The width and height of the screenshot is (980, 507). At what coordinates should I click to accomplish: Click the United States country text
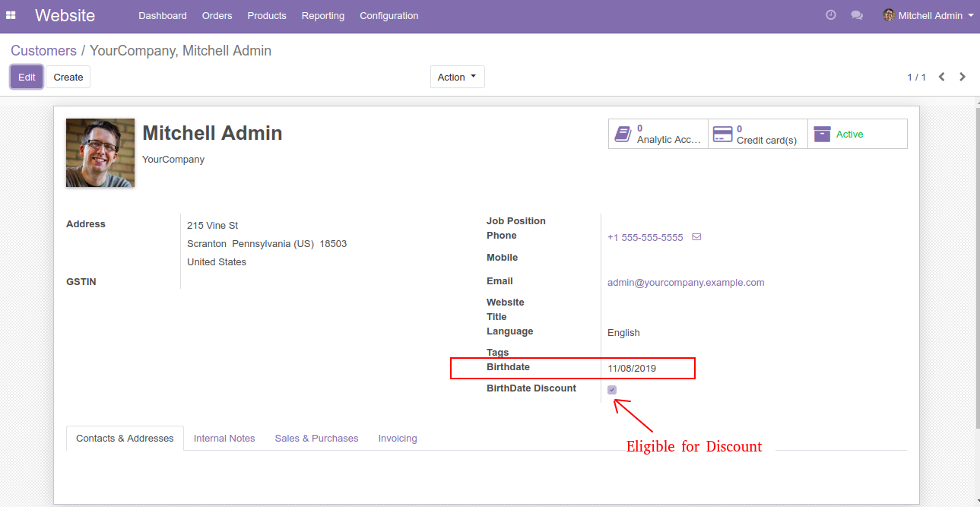(x=217, y=262)
